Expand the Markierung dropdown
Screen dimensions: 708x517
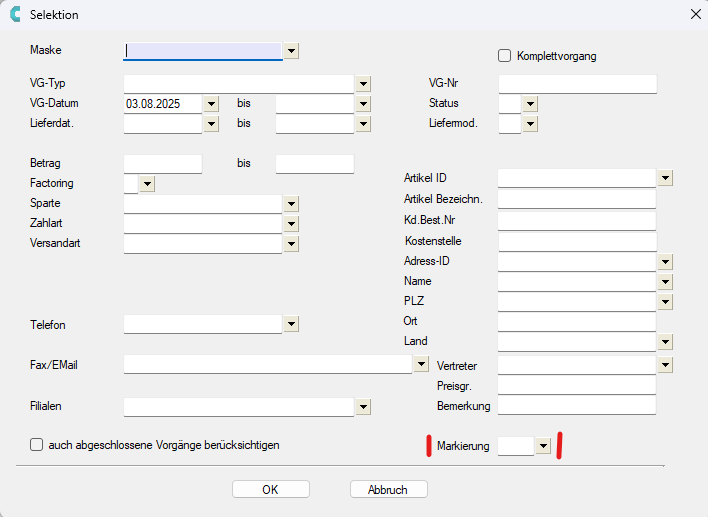click(544, 446)
